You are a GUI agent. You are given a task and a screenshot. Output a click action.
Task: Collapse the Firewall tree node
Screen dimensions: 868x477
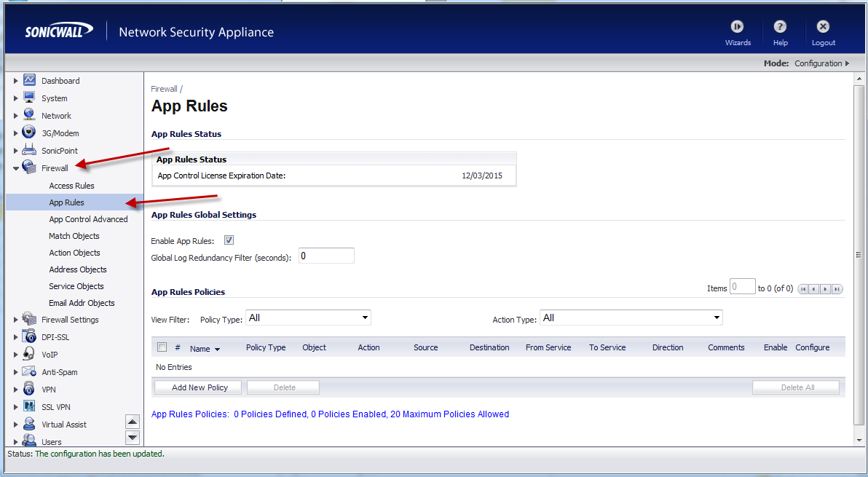point(15,168)
